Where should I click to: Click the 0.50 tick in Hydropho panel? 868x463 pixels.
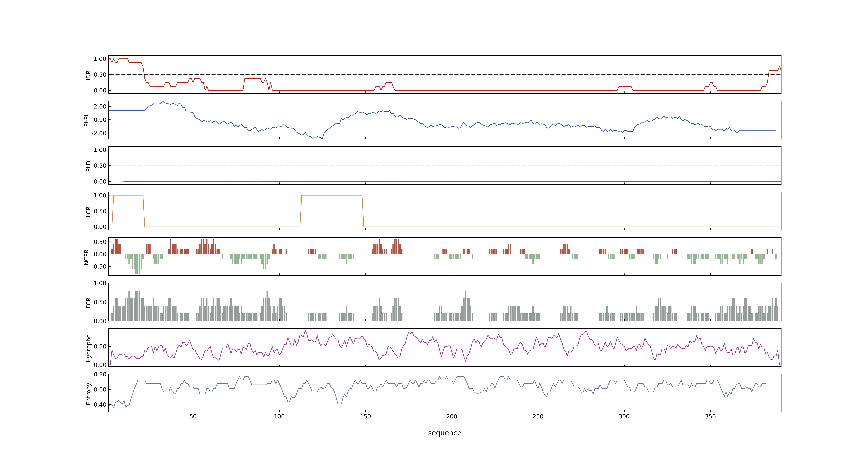point(100,346)
